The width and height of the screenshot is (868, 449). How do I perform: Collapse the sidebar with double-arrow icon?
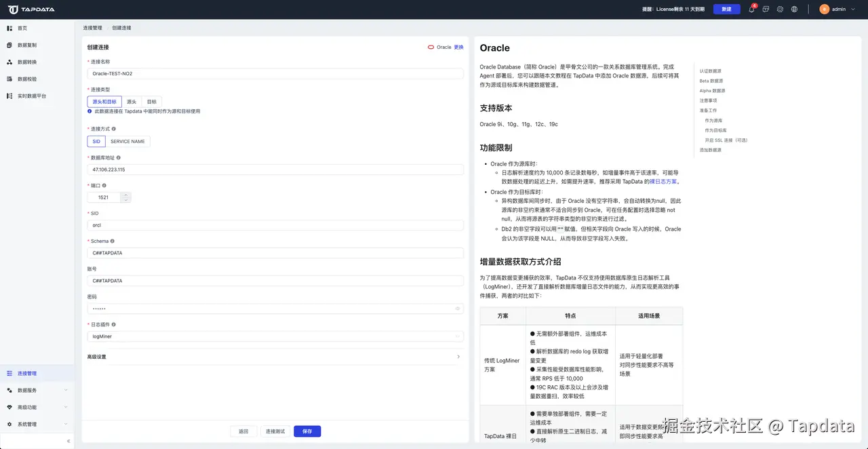pyautogui.click(x=68, y=441)
